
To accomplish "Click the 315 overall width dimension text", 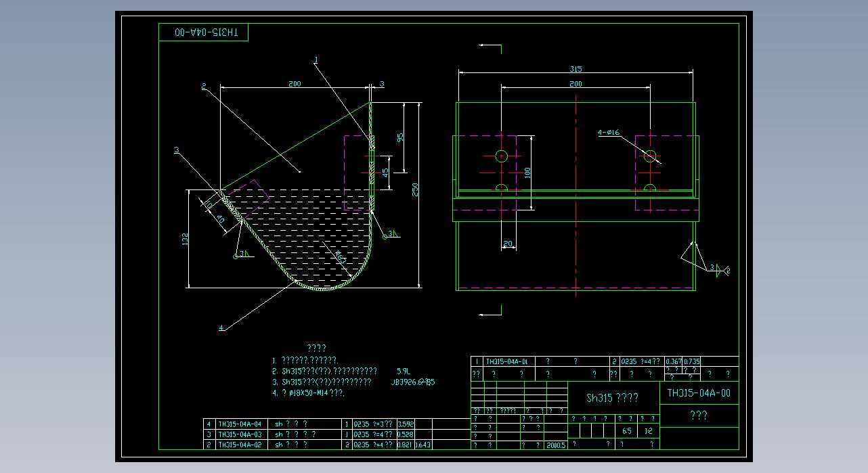I will (576, 69).
